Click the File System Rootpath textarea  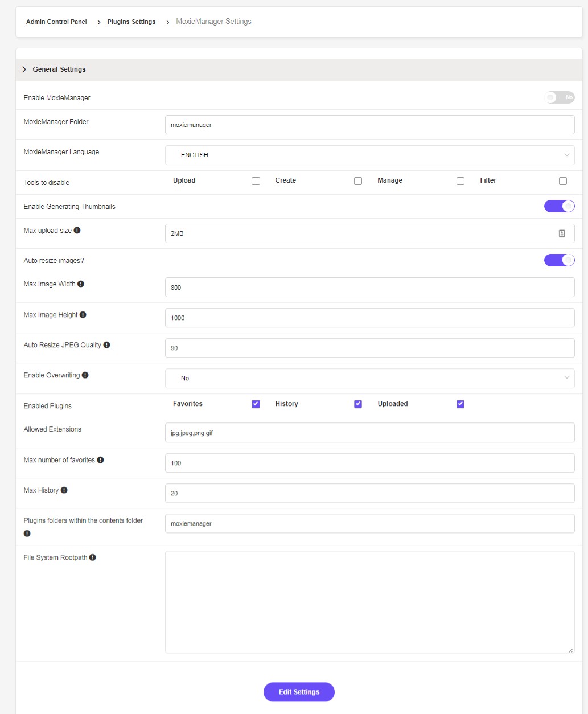pos(370,602)
